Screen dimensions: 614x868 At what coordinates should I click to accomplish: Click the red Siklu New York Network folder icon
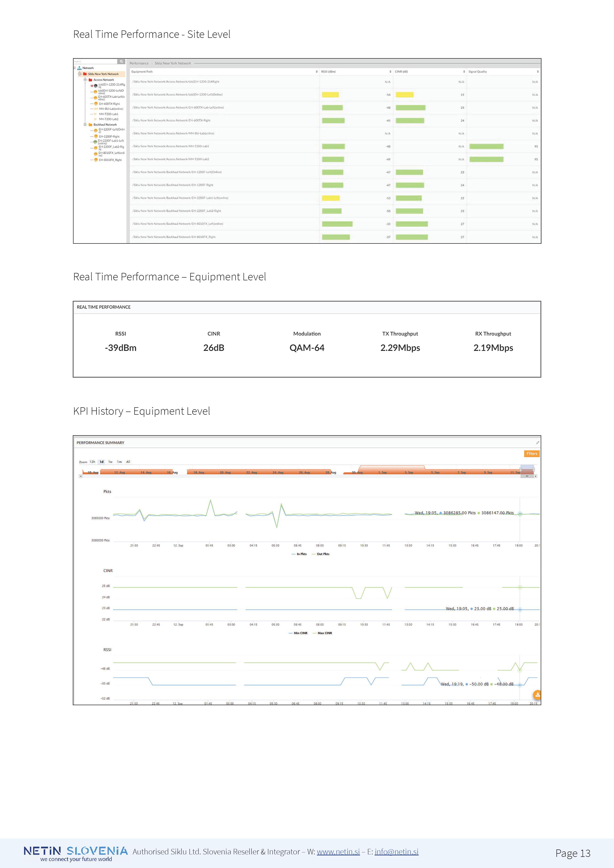[x=85, y=74]
